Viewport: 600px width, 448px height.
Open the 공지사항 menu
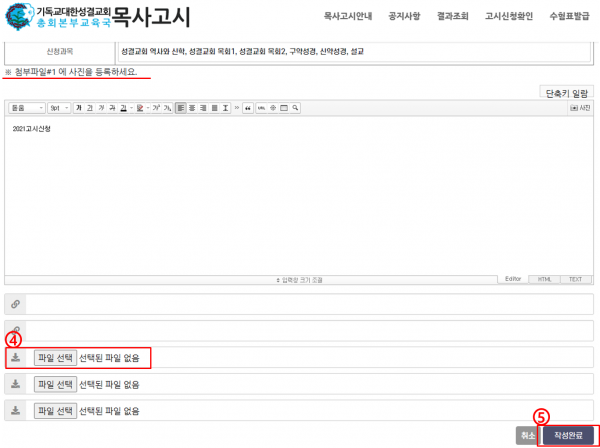[x=404, y=16]
